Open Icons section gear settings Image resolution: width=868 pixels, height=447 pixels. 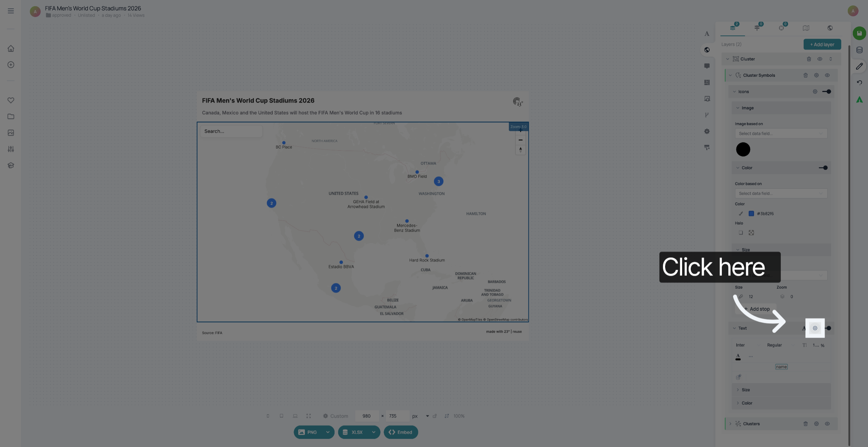click(x=815, y=92)
